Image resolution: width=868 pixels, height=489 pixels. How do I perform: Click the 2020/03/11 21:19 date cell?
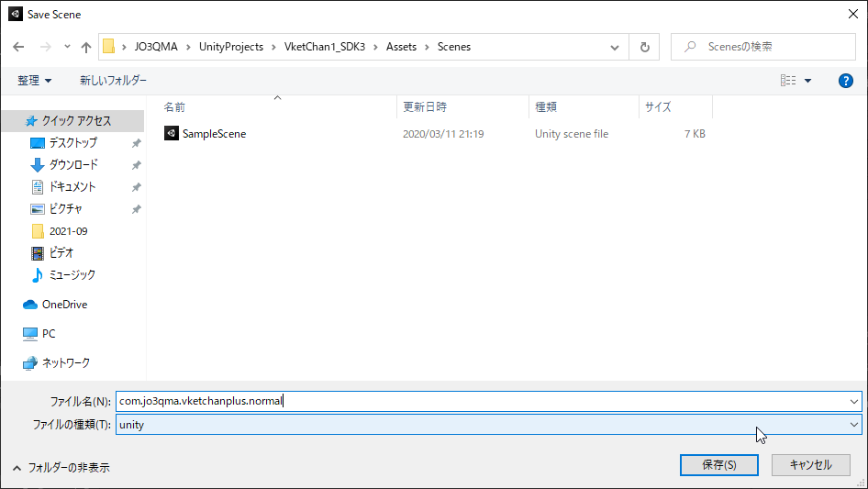(443, 134)
